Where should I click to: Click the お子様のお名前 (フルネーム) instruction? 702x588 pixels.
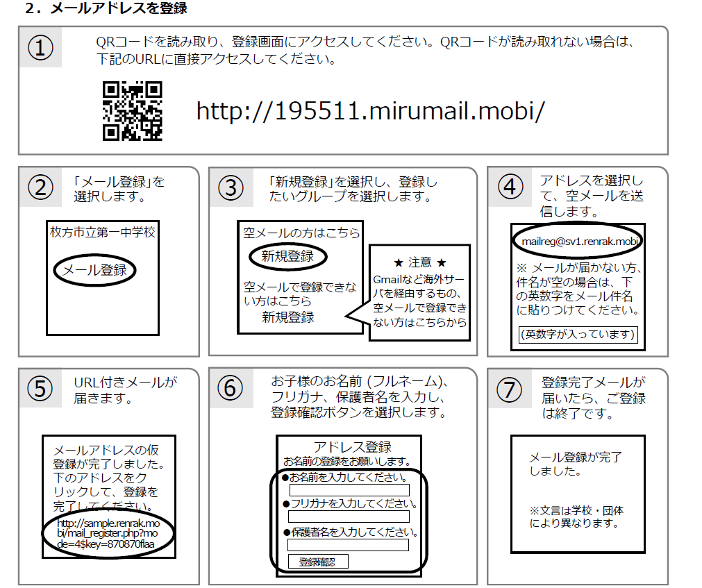360,397
